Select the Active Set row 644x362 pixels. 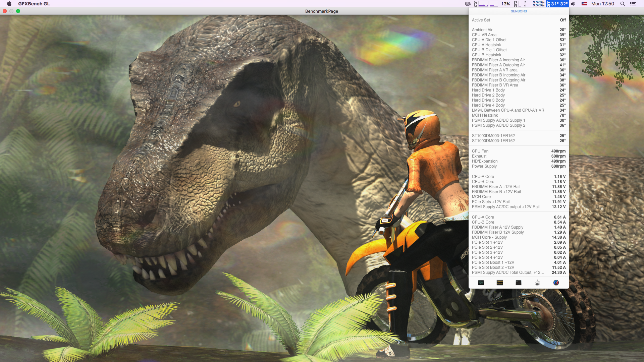tap(519, 20)
